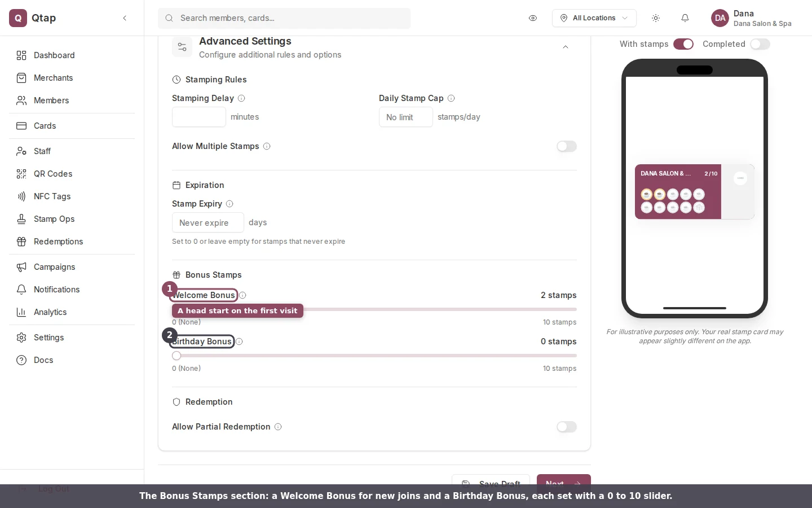Open Stamp Ops
The width and height of the screenshot is (812, 508).
tap(72, 219)
